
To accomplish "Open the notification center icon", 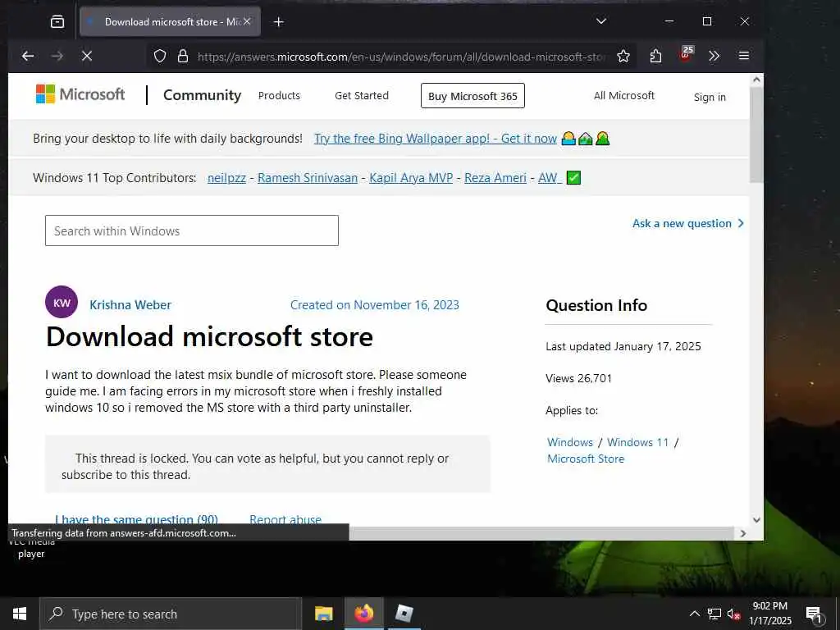I will [x=814, y=614].
